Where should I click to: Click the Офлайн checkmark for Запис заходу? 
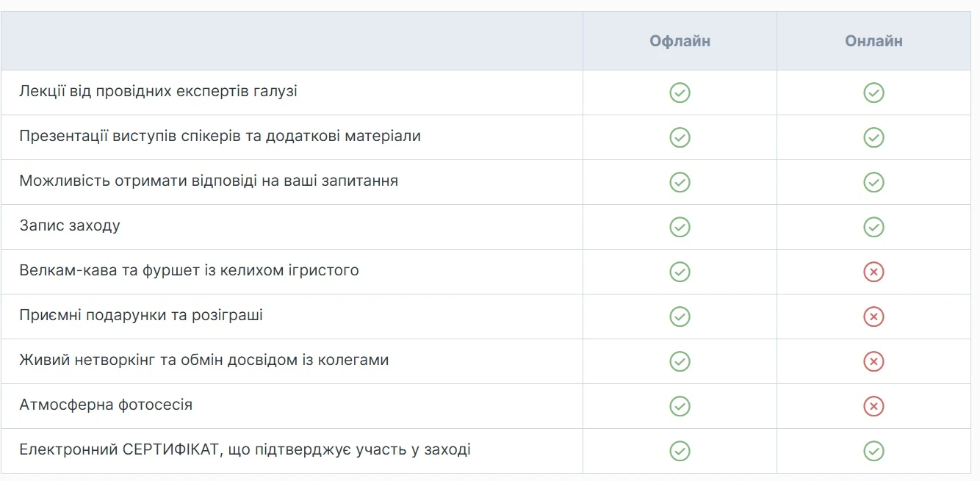tap(680, 227)
